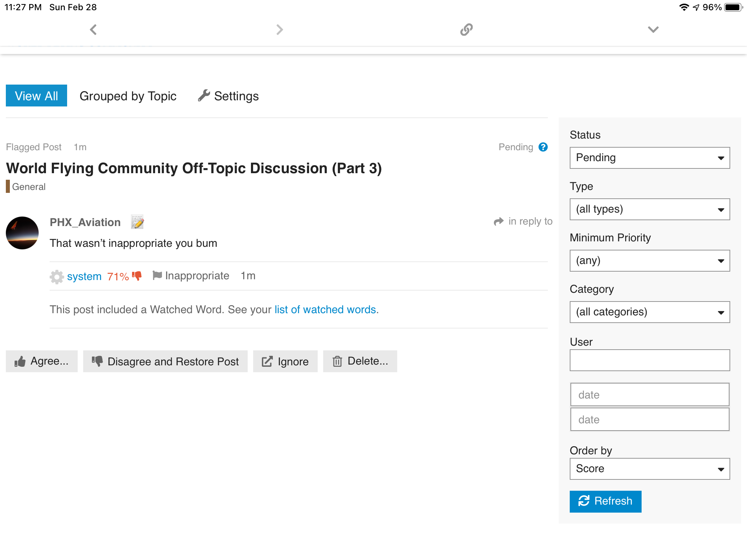This screenshot has height=560, width=747.
Task: Collapse the browser bar with the down chevron
Action: [653, 30]
